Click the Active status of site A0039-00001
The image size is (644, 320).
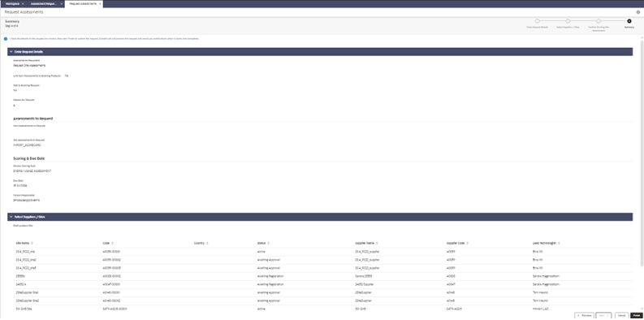[x=262, y=252]
